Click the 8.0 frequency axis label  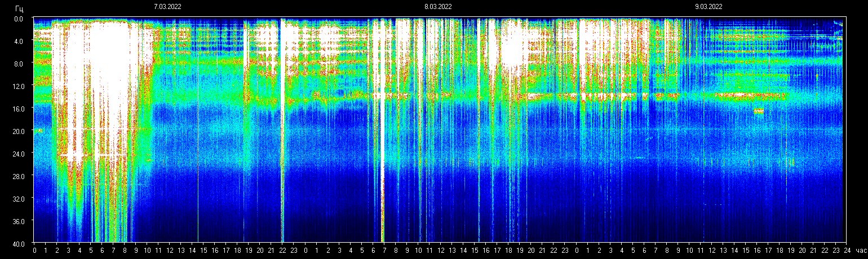coord(18,64)
